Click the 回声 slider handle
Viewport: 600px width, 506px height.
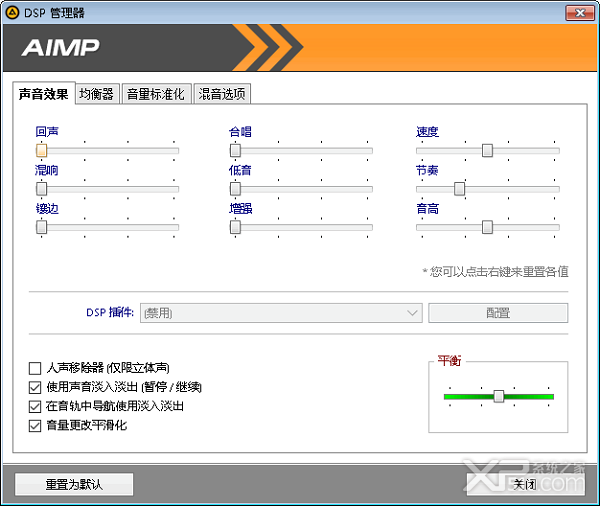pos(41,150)
